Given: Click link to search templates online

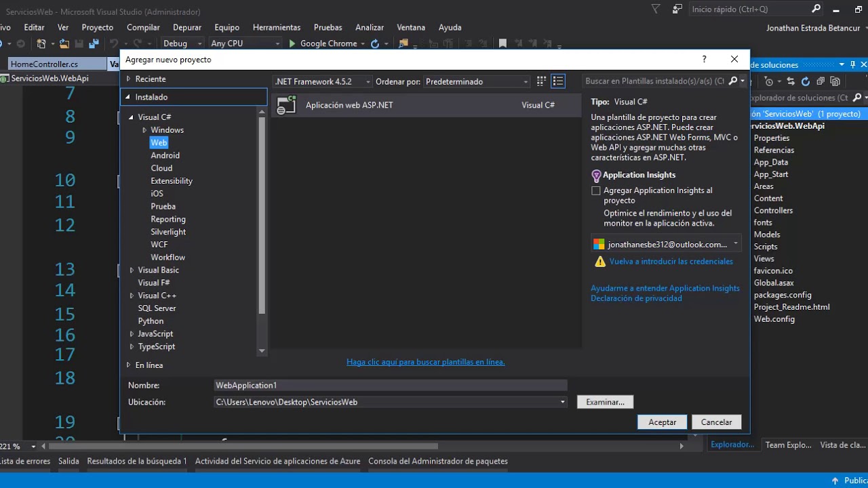Looking at the screenshot, I should [426, 362].
